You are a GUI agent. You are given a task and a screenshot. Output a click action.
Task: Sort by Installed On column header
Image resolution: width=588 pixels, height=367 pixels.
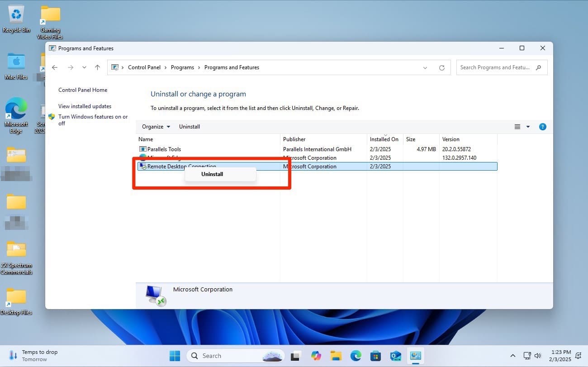click(x=385, y=139)
